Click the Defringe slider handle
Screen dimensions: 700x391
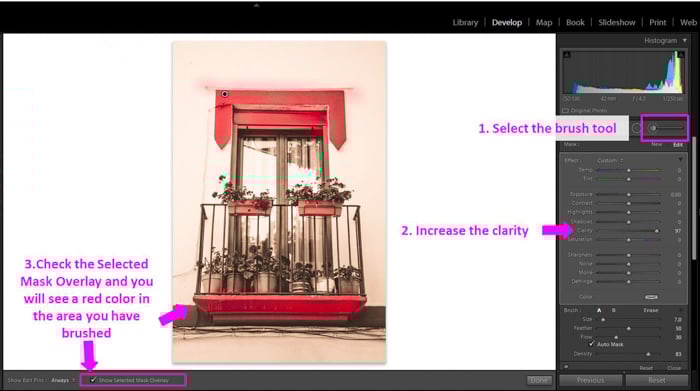[629, 282]
